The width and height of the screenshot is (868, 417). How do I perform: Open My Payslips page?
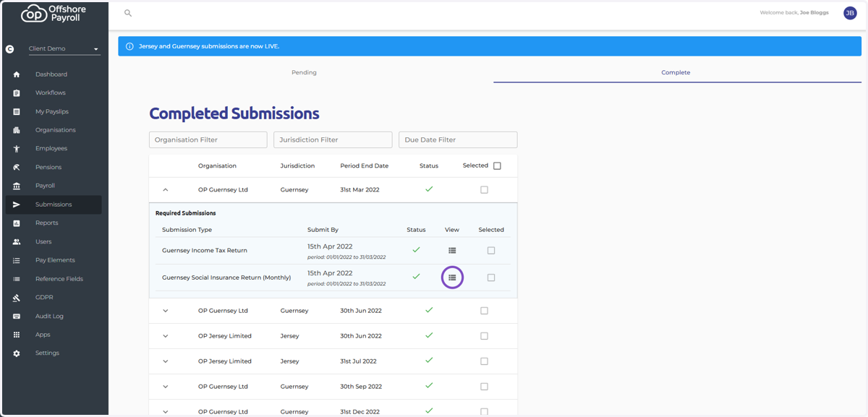tap(52, 112)
